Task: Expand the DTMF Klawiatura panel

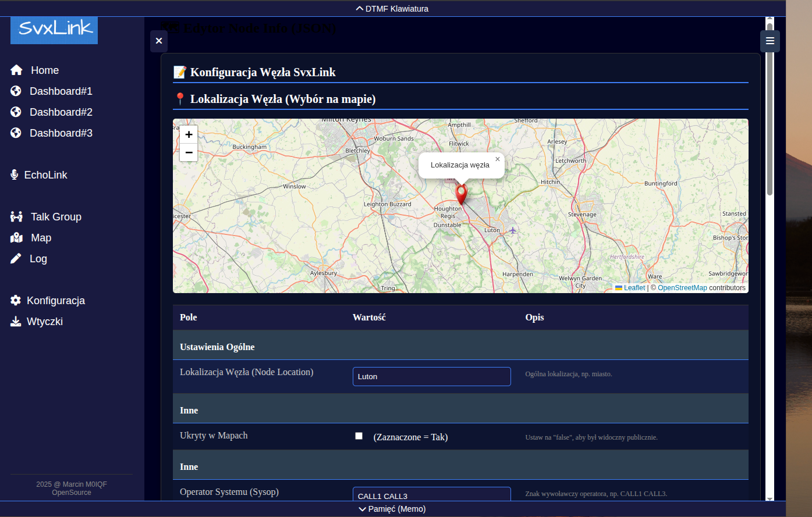Action: tap(392, 9)
